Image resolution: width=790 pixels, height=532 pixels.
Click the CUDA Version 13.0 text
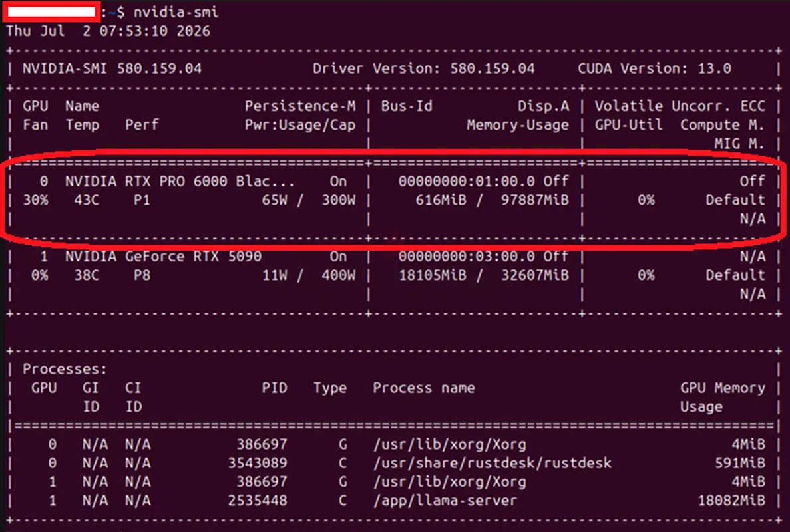coord(654,69)
